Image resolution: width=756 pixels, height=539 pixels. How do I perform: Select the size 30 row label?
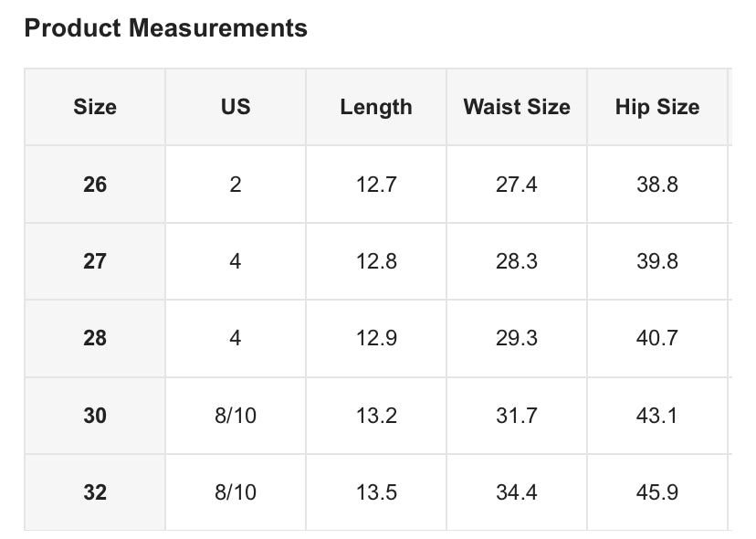click(95, 416)
